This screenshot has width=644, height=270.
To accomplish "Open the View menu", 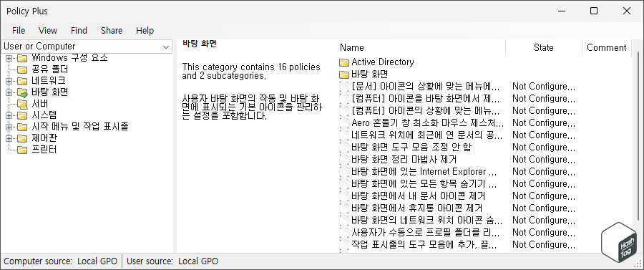I will (48, 30).
